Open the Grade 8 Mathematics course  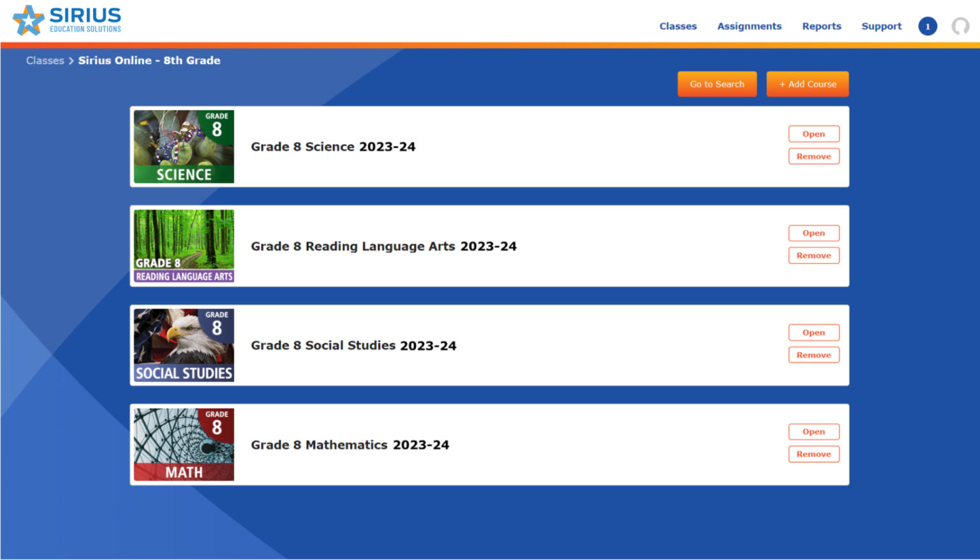click(813, 432)
